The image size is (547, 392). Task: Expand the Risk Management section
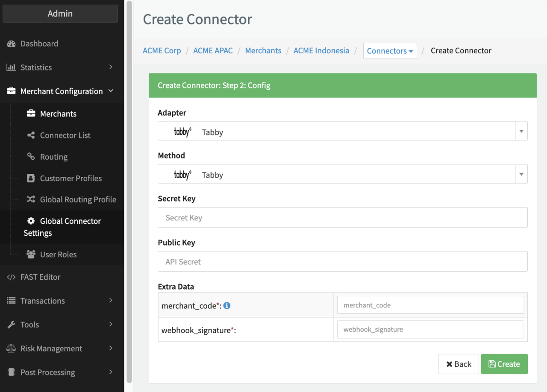60,348
